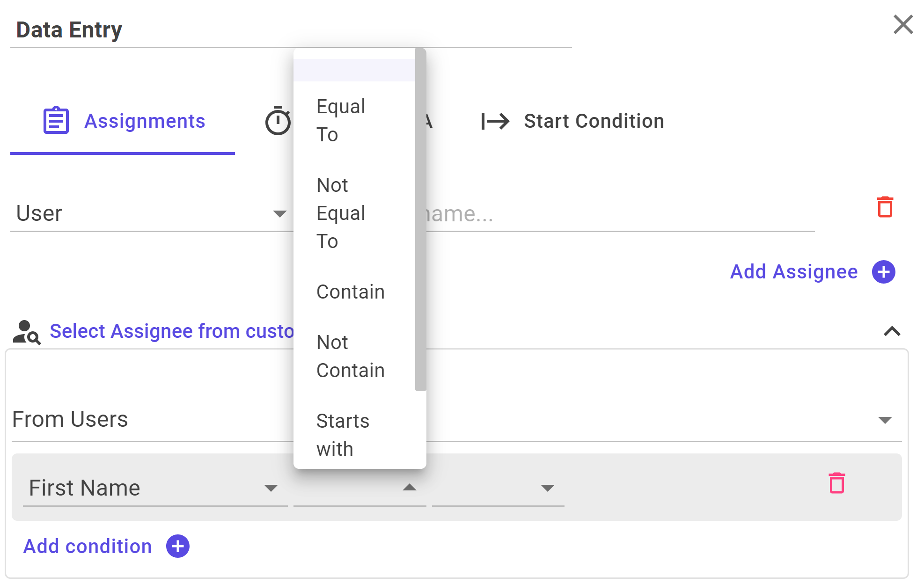Screen dimensions: 924x584
Task: Click the person search icon
Action: click(27, 332)
